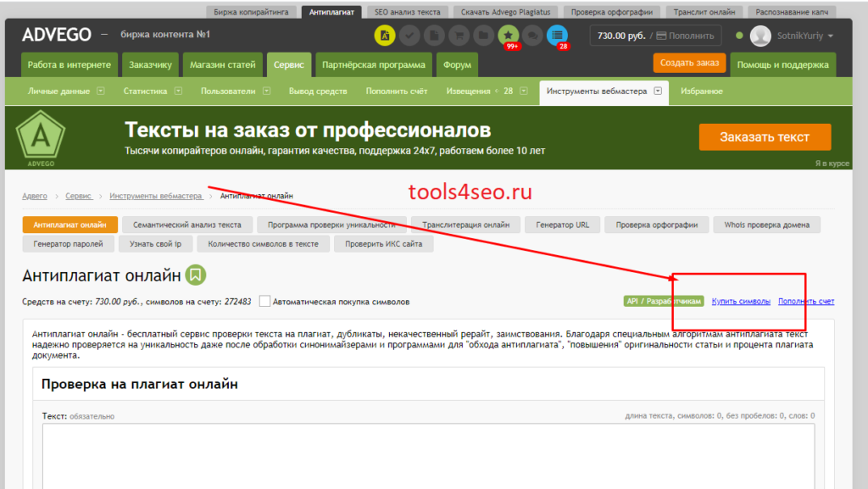The image size is (868, 489).
Task: Open Проверка орфографии top tab
Action: [x=612, y=12]
